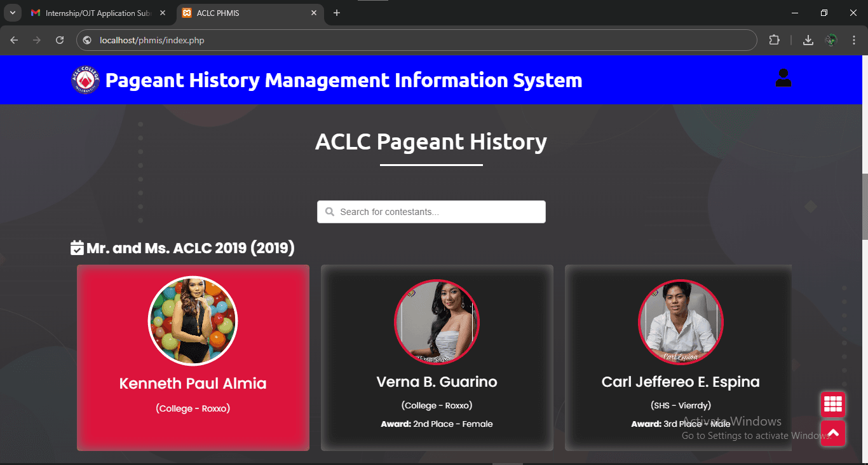The image size is (868, 465).
Task: Close the Internship/OJT Application Gmail tab
Action: (163, 13)
